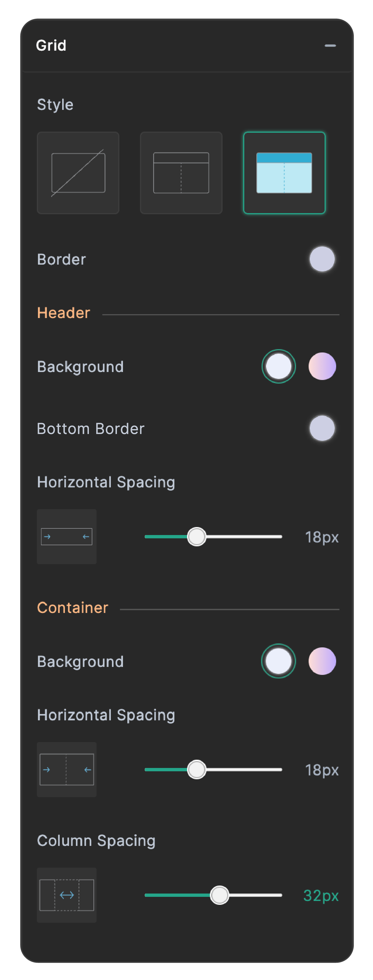373x980 pixels.
Task: Select the outlined grid style option
Action: pos(181,173)
